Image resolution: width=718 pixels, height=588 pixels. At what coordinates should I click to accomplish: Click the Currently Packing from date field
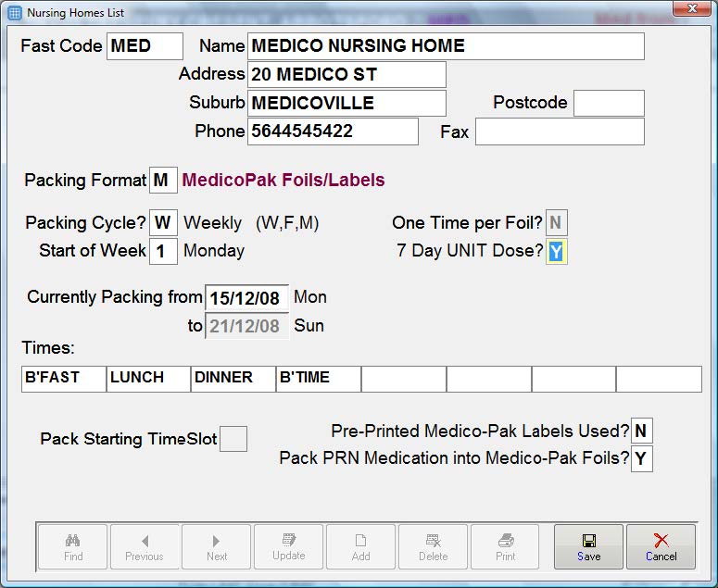[x=246, y=298]
